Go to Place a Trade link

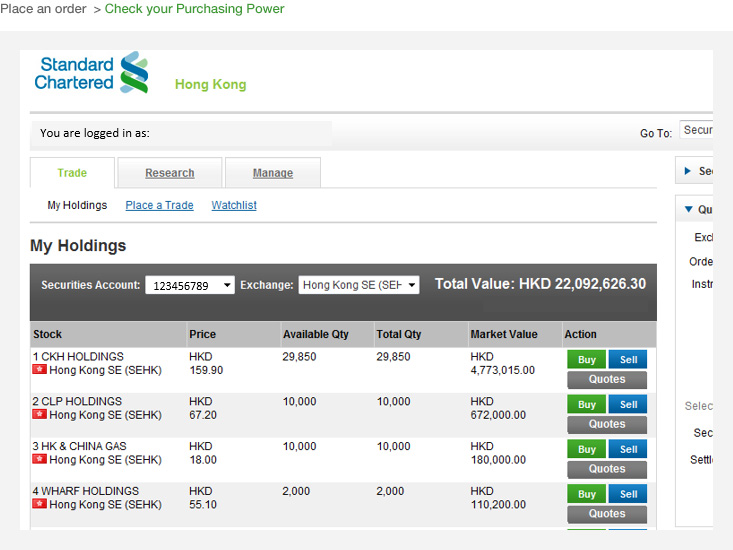[x=159, y=205]
